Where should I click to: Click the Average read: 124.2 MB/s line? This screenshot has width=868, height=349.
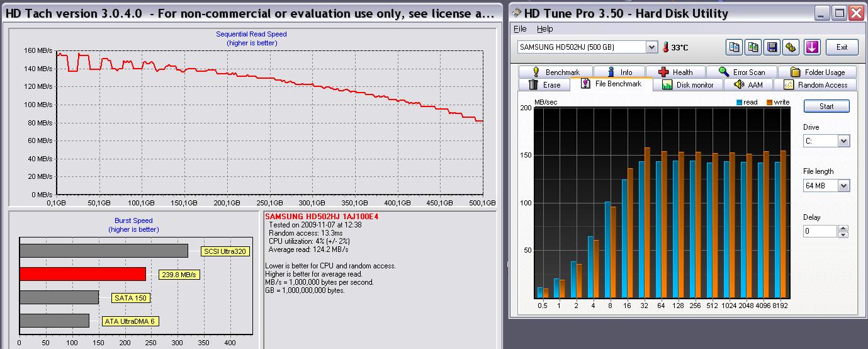308,249
